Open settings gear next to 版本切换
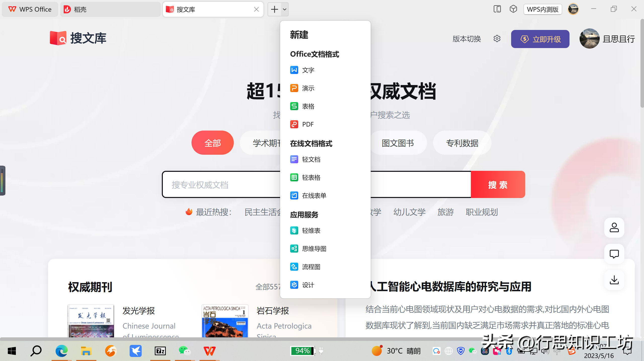644x361 pixels. [497, 39]
